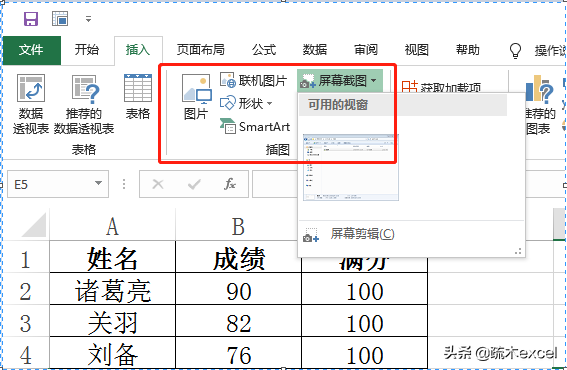Image resolution: width=567 pixels, height=370 pixels.
Task: Open the 视图 tab
Action: tap(417, 50)
